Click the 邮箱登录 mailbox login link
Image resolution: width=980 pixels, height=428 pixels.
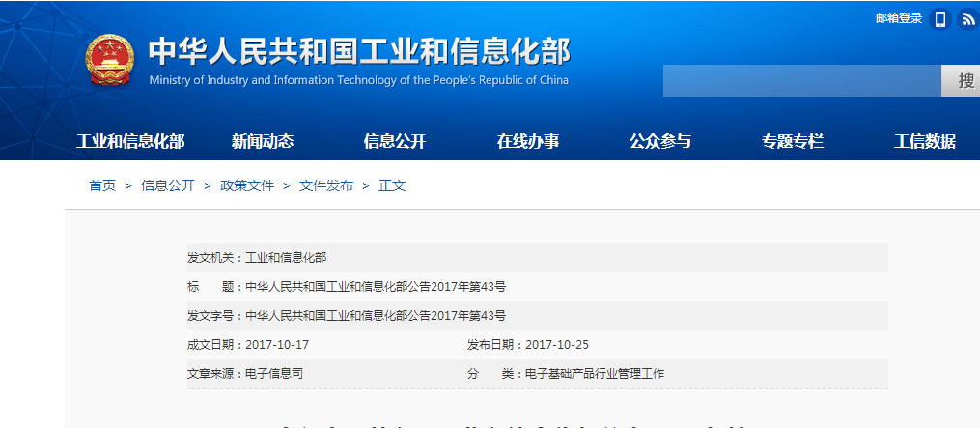click(x=899, y=18)
